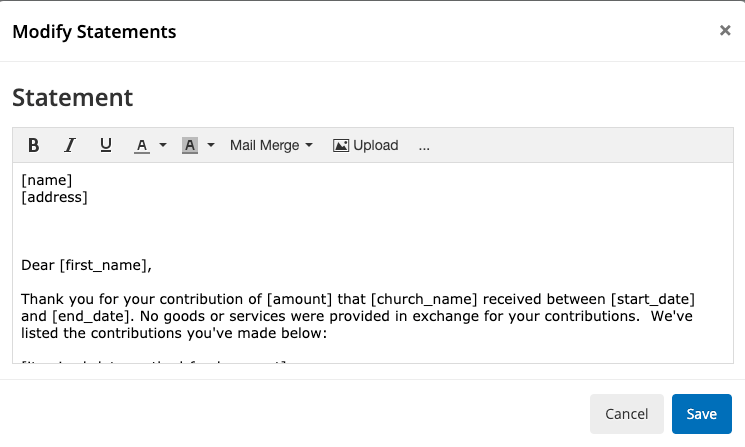Open the Mail Merge dropdown
The height and width of the screenshot is (447, 745).
[x=271, y=145]
